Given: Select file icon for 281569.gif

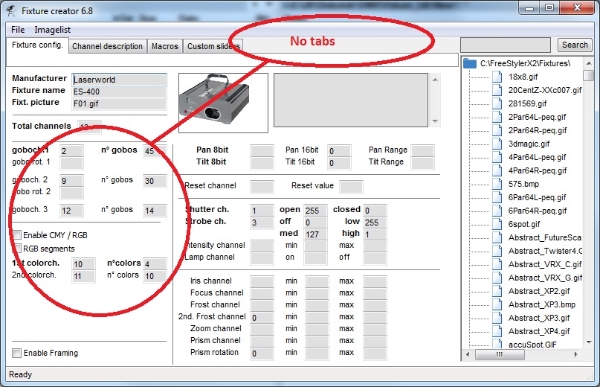Looking at the screenshot, I should (497, 103).
